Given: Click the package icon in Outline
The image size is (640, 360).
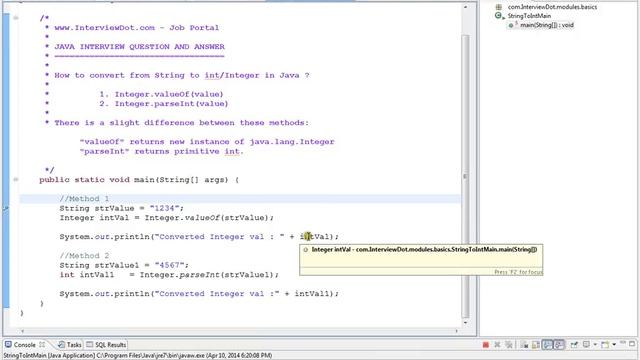Looking at the screenshot, I should click(498, 7).
